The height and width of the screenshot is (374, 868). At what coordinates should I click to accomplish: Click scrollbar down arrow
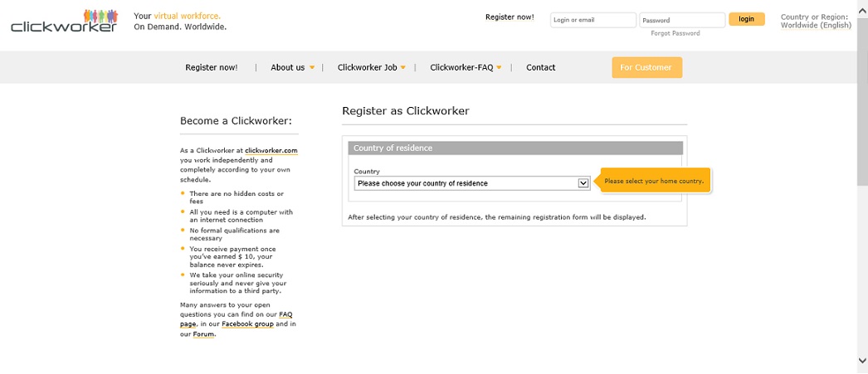coord(862,360)
